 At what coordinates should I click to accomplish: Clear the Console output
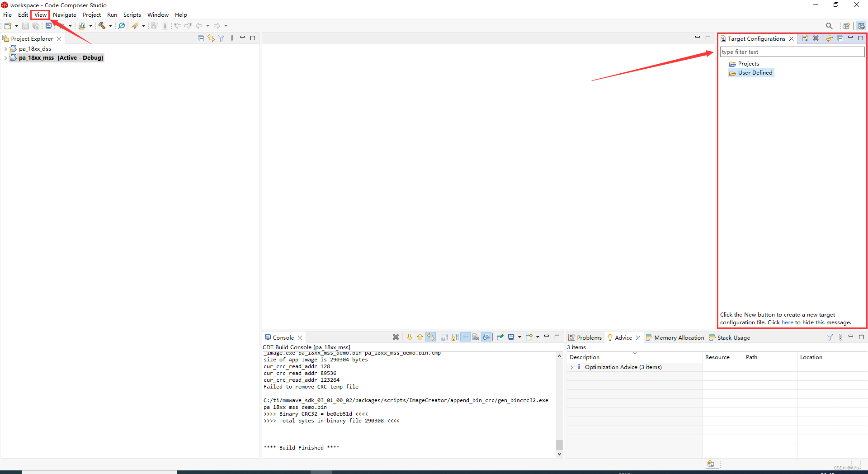(396, 337)
